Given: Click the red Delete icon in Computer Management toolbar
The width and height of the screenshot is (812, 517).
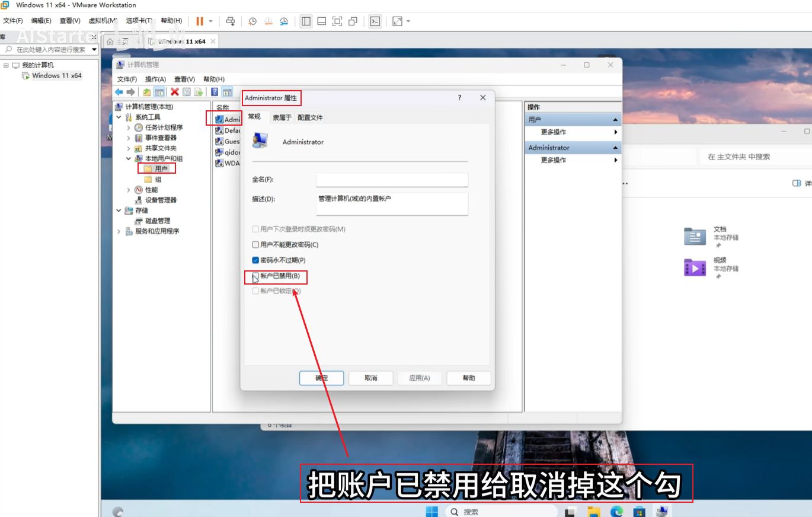Looking at the screenshot, I should click(174, 92).
